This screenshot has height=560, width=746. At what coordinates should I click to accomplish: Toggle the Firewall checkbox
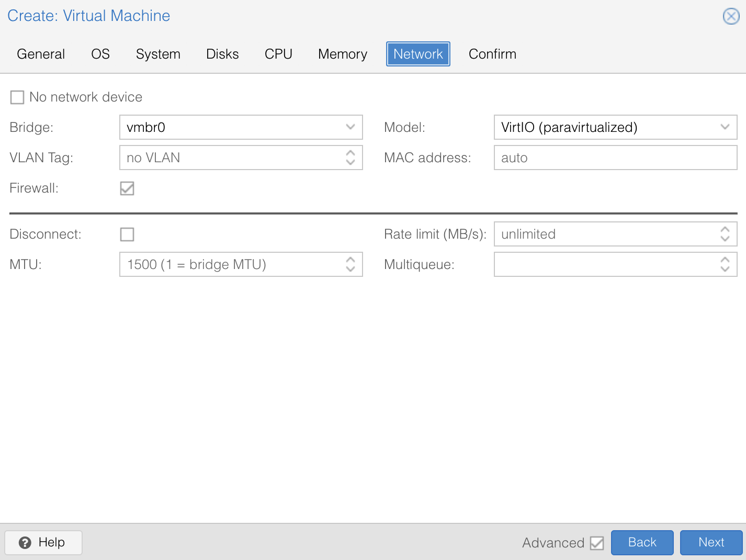(127, 188)
